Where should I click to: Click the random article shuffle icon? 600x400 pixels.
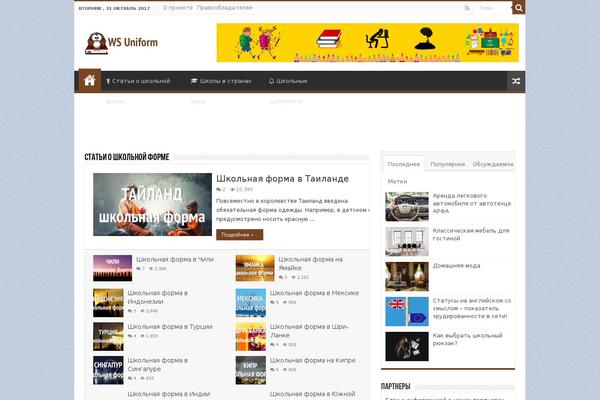point(516,81)
